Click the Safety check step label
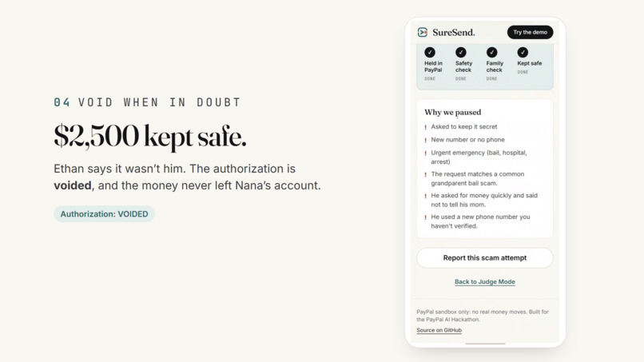Screen dimensions: 644x362 463,66
